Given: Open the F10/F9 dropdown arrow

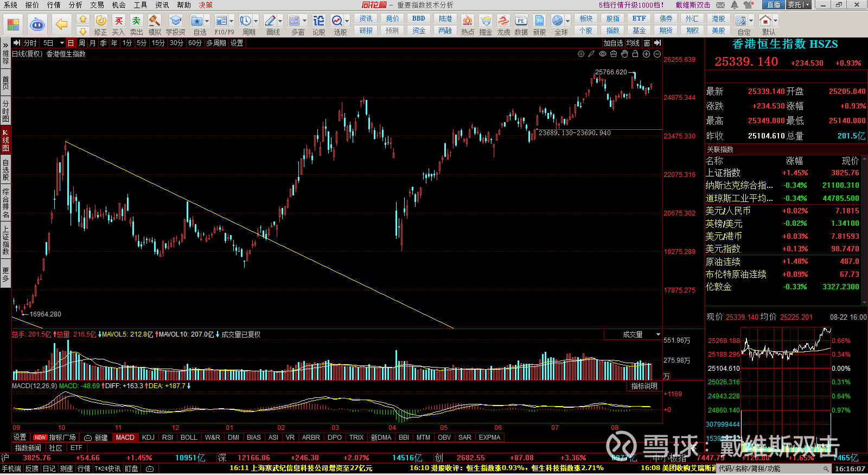Looking at the screenshot, I should (x=231, y=21).
